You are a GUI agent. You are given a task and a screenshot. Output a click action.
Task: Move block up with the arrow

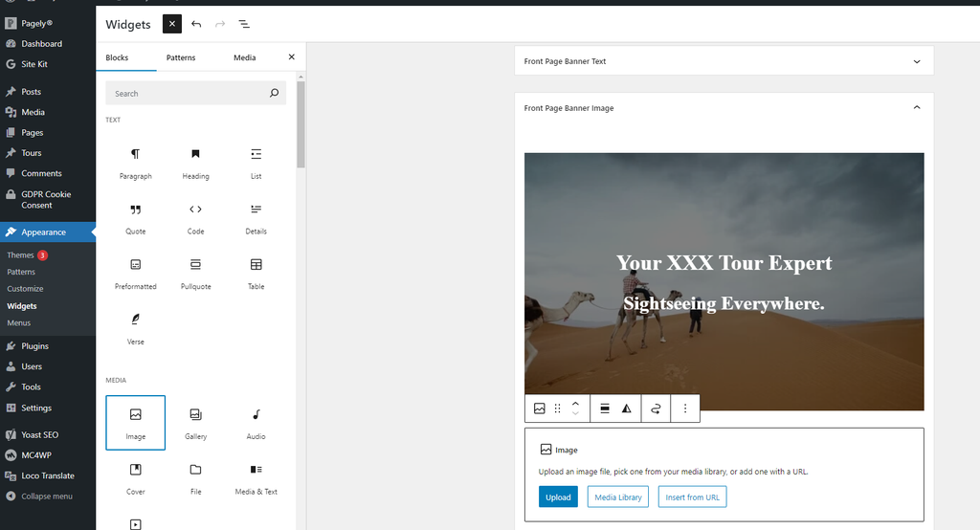[x=575, y=403]
